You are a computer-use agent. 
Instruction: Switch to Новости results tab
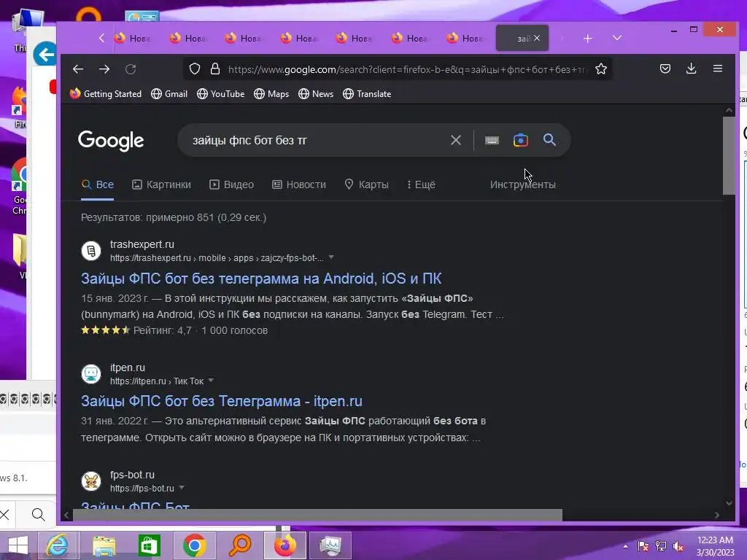pos(299,184)
